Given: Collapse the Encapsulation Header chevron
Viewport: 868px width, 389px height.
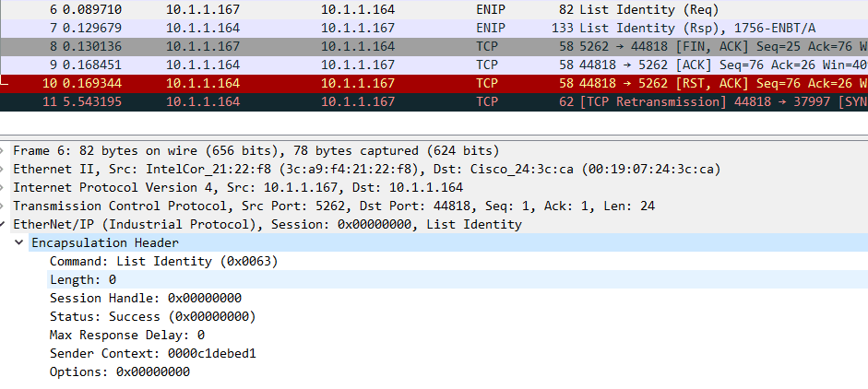Looking at the screenshot, I should click(x=19, y=242).
